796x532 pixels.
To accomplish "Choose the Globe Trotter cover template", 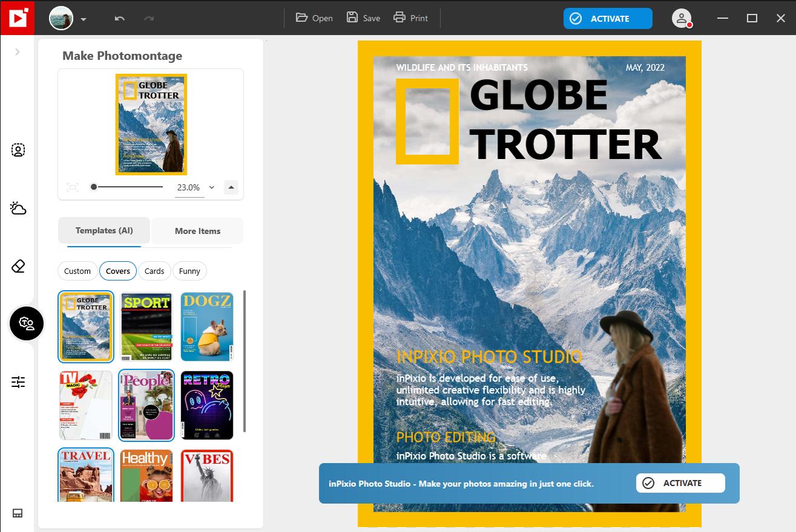I will (86, 326).
